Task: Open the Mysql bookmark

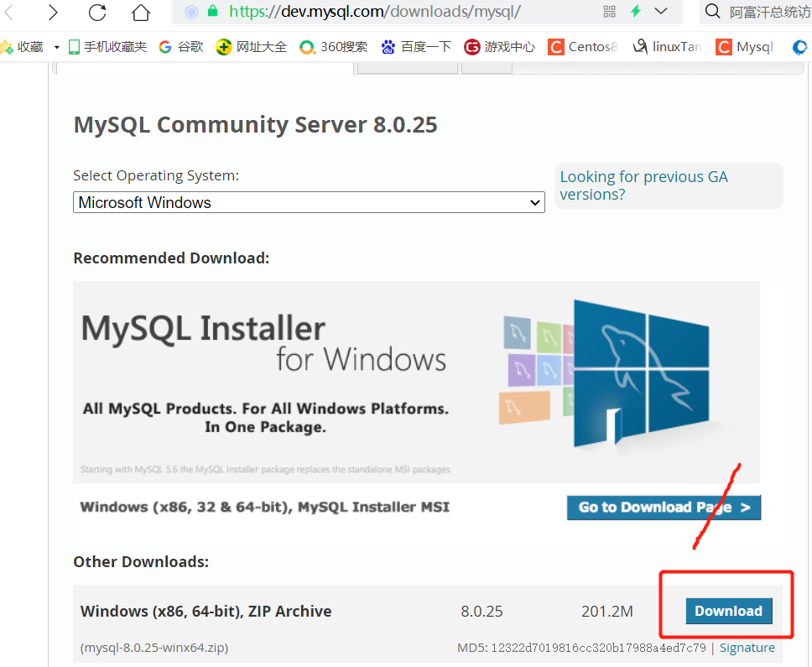Action: coord(745,47)
